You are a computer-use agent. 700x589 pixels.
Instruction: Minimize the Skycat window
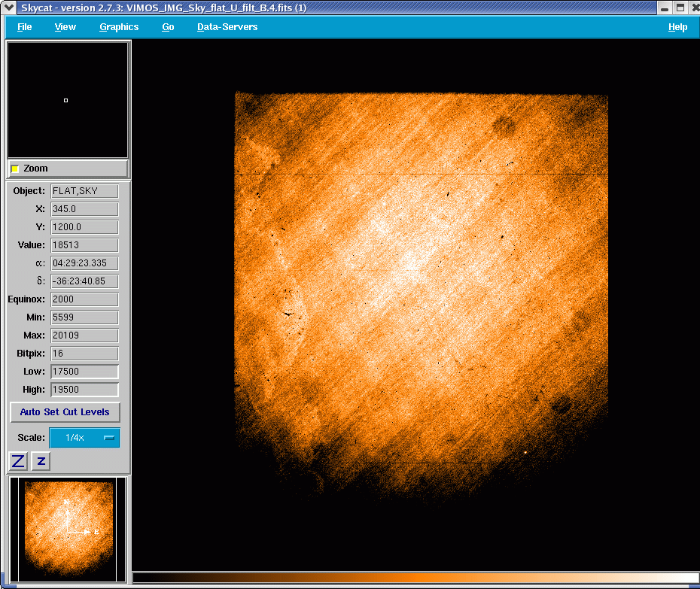pyautogui.click(x=665, y=8)
